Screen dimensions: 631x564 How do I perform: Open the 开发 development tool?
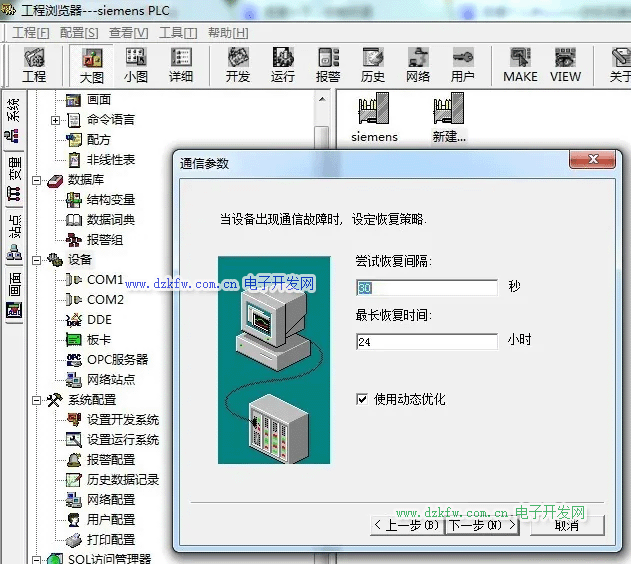[238, 65]
